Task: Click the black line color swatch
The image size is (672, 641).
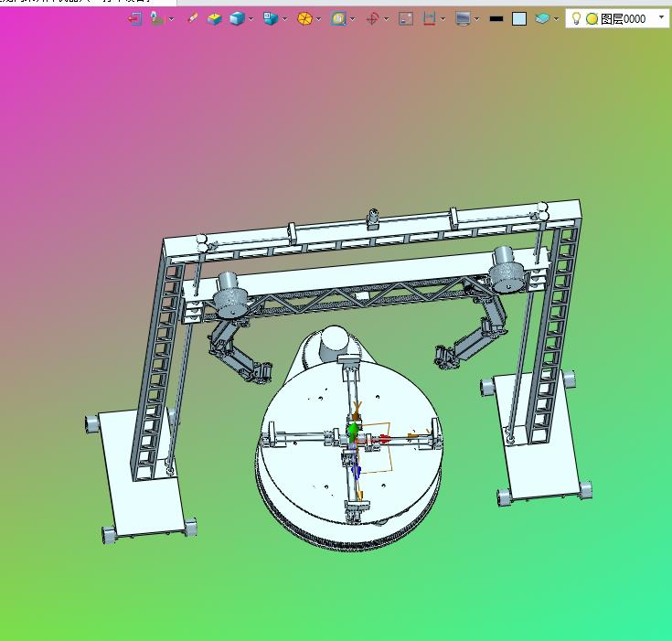Action: 496,18
